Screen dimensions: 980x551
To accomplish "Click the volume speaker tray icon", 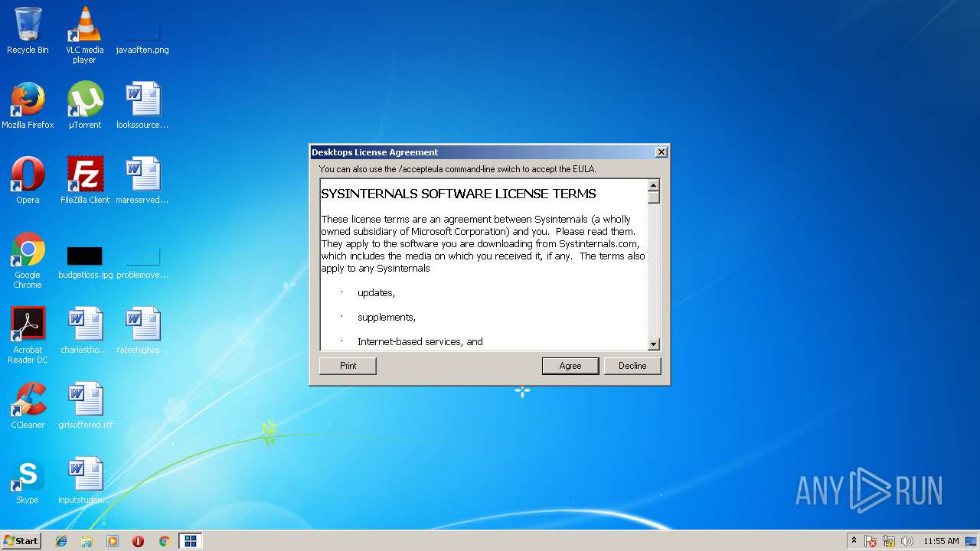I will (x=907, y=541).
